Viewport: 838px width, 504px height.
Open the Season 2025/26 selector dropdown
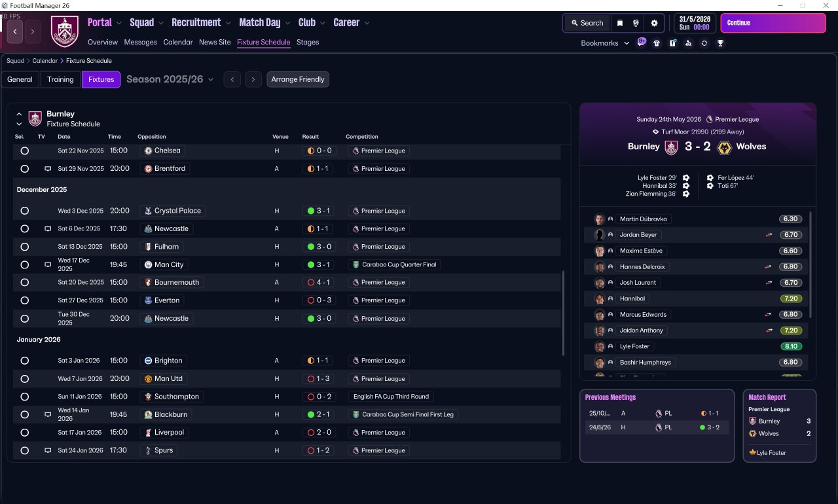(x=170, y=79)
